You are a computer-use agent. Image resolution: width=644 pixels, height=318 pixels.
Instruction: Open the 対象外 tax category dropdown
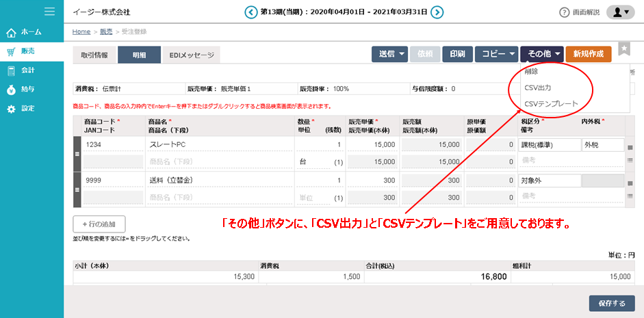click(550, 180)
